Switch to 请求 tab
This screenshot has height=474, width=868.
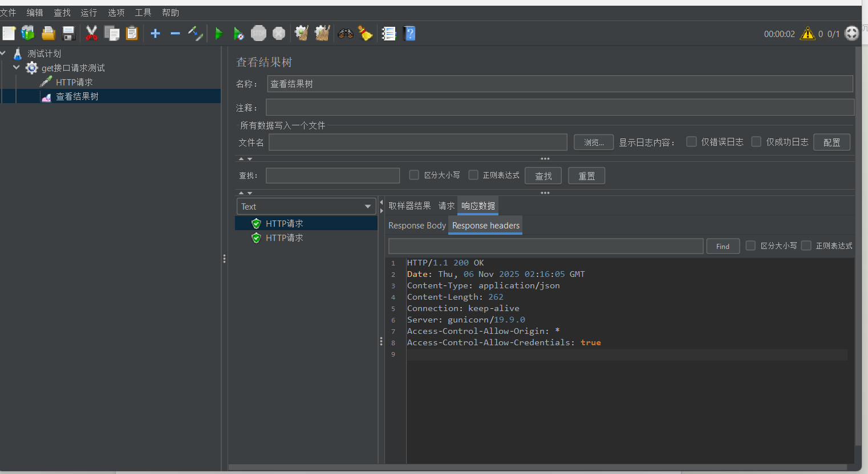click(x=447, y=206)
